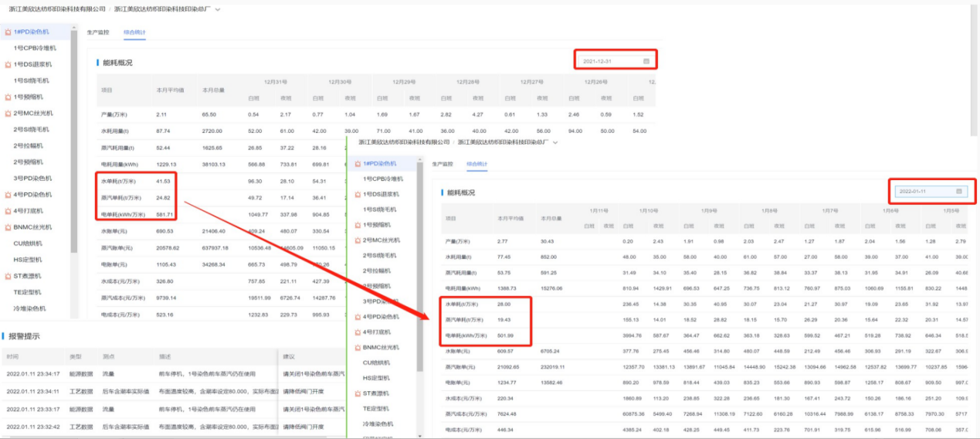Expand the factory breadcrumb dropdown at top-left
This screenshot has height=439, width=980.
pos(218,9)
